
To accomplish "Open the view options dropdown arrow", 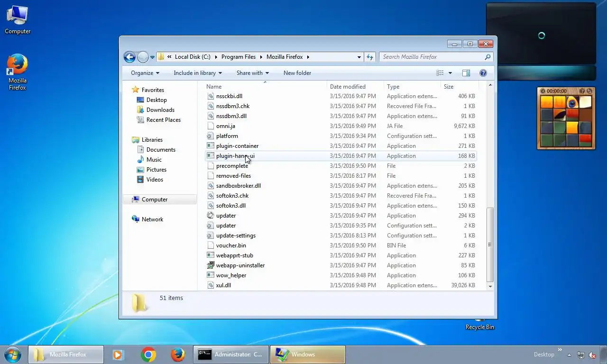I will click(450, 73).
